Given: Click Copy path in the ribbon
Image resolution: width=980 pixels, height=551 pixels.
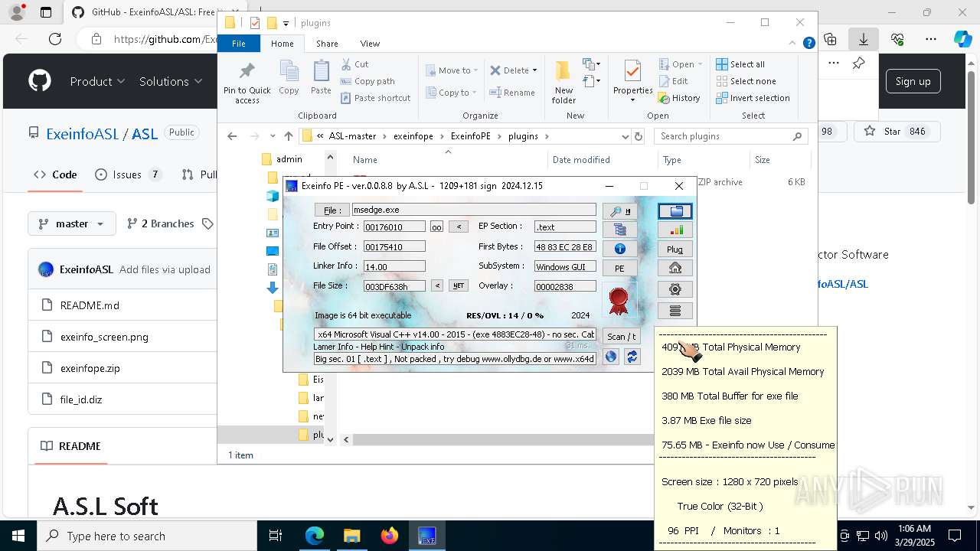Looking at the screenshot, I should [x=368, y=81].
